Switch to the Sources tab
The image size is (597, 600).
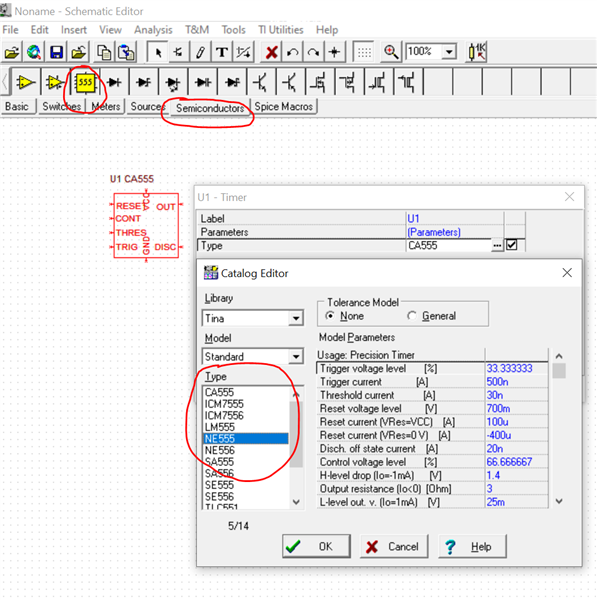click(x=147, y=107)
